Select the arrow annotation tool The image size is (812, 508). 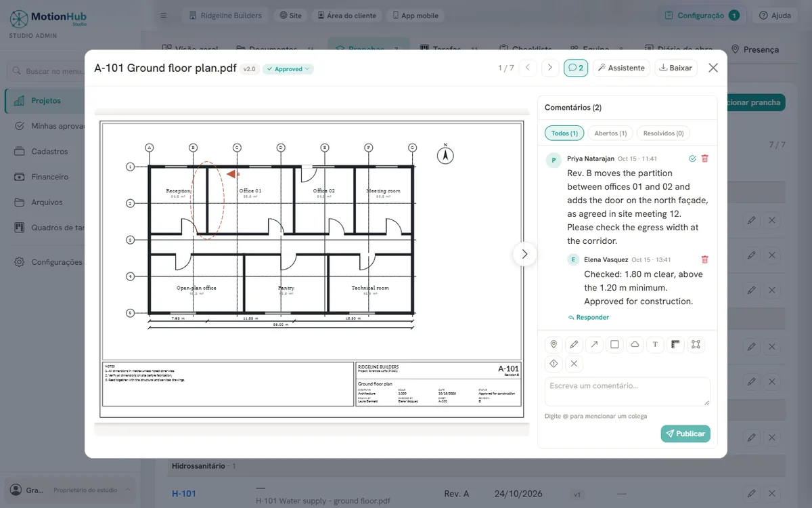594,345
